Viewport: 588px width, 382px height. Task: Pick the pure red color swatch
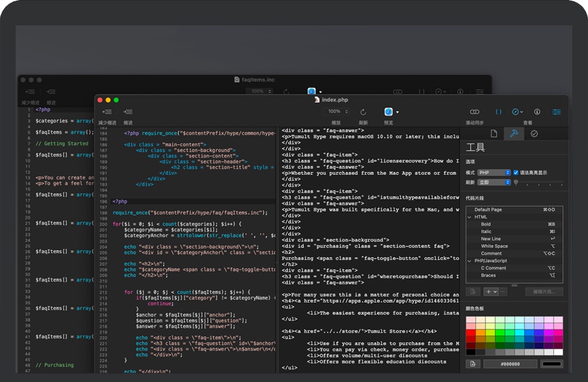click(x=470, y=332)
